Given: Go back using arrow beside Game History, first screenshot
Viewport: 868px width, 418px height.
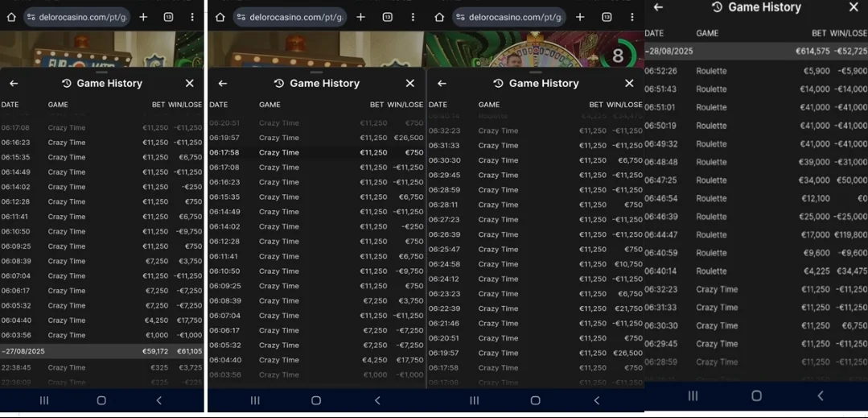Looking at the screenshot, I should coord(14,83).
